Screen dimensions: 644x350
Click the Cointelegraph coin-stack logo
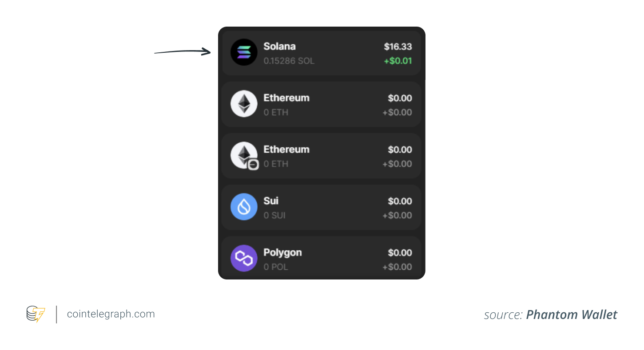[35, 314]
